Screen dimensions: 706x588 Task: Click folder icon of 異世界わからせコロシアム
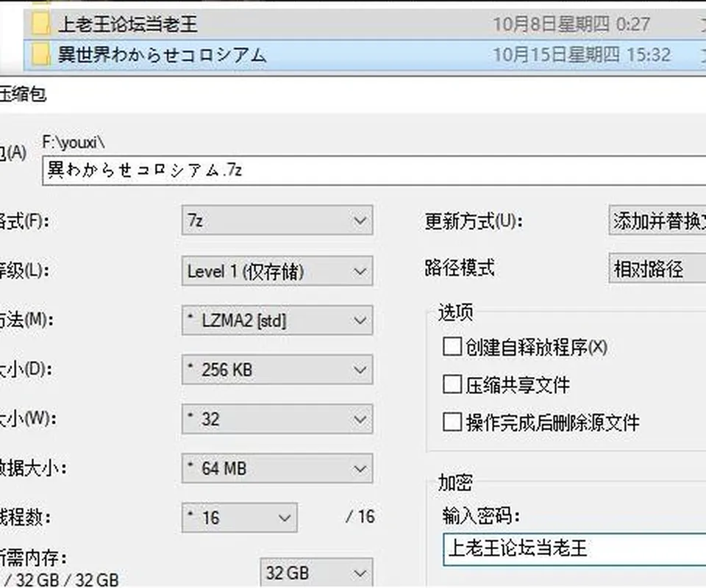pos(40,54)
